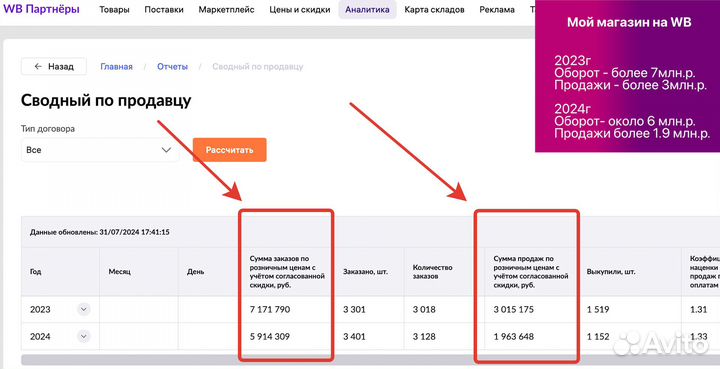Open the Главная breadcrumb link

tap(117, 67)
